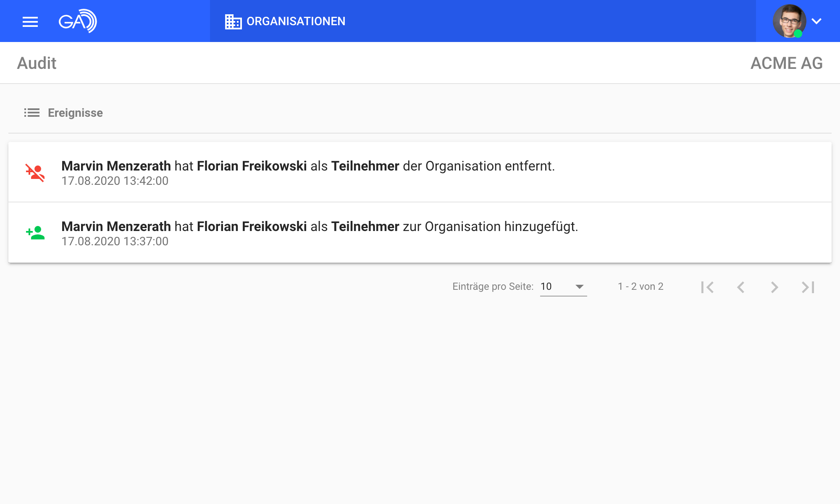Jump to last page of events

[808, 287]
